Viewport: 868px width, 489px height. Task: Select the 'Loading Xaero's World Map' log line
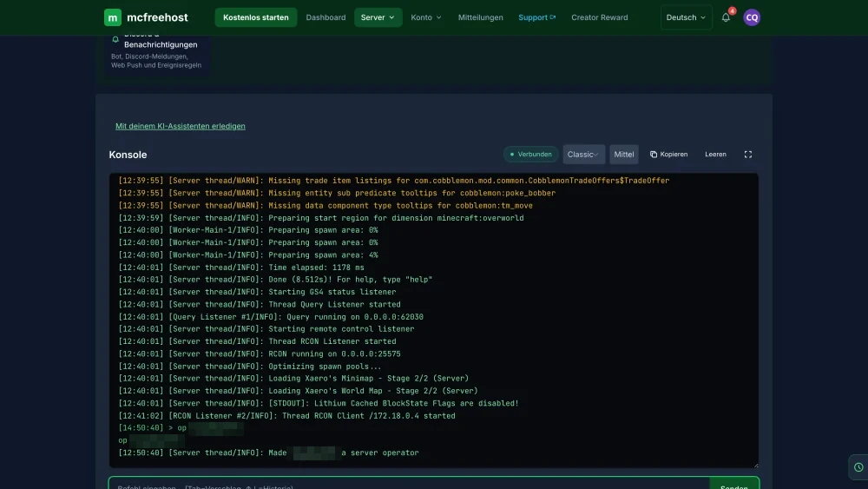pyautogui.click(x=298, y=391)
